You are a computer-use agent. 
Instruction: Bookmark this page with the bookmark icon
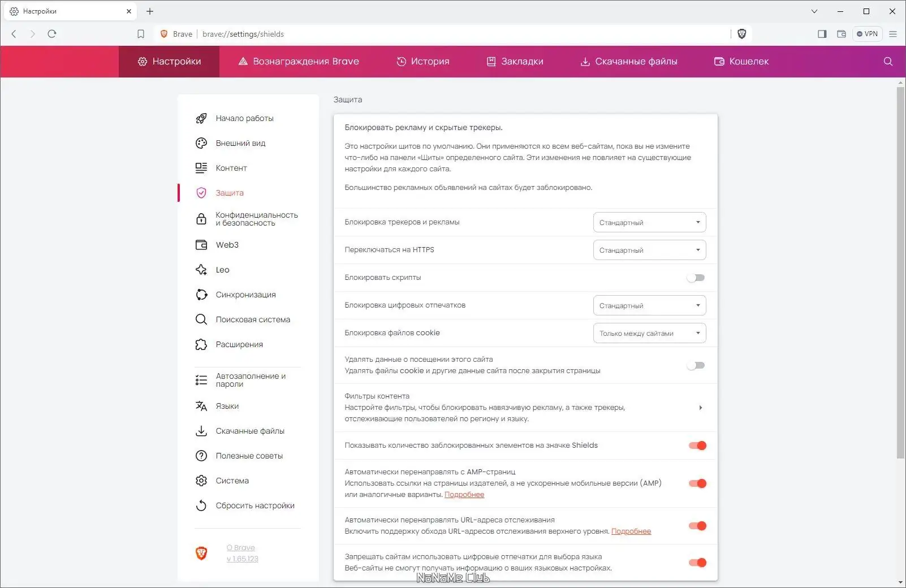(141, 34)
